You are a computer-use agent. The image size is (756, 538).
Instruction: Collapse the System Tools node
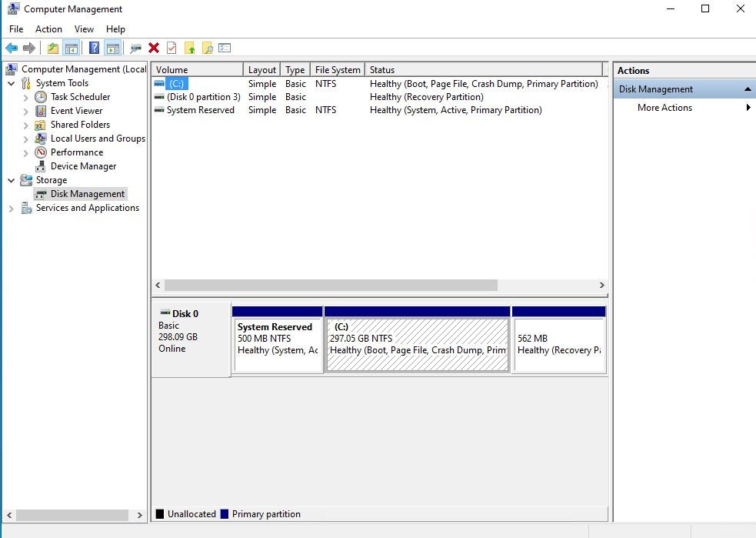11,83
